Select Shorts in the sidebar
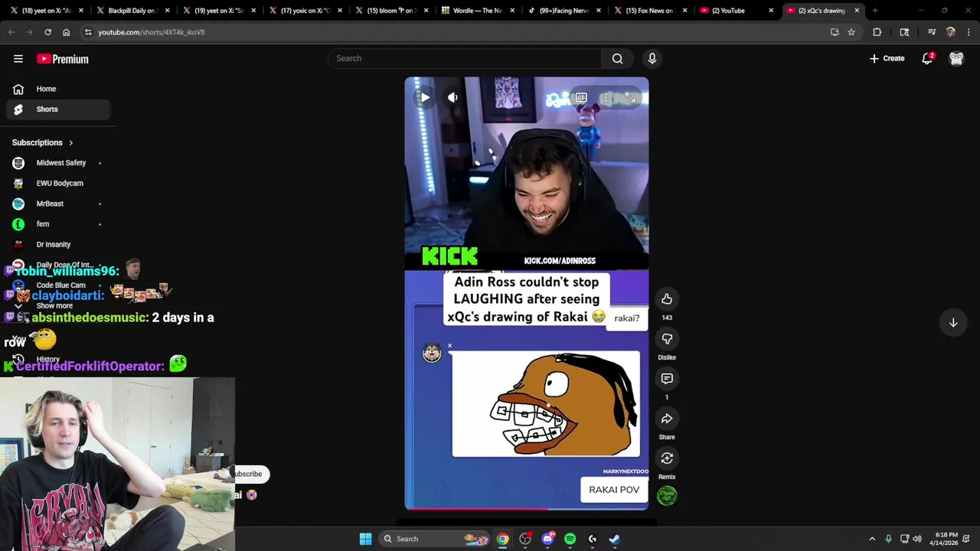Screen dimensions: 980x551 (x=58, y=109)
